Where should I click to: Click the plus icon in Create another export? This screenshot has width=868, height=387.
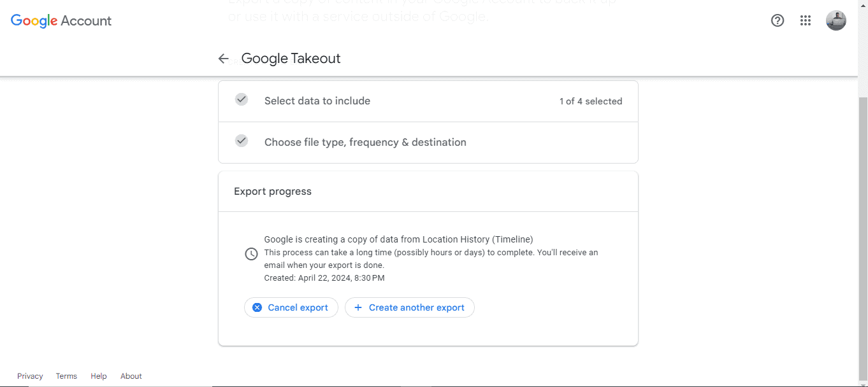point(359,307)
